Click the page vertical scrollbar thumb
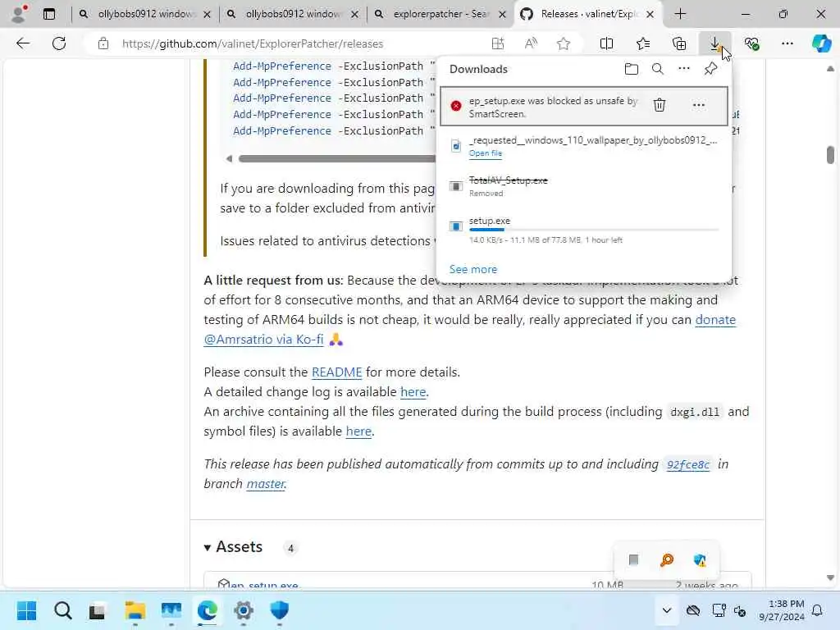Image resolution: width=840 pixels, height=630 pixels. click(830, 155)
